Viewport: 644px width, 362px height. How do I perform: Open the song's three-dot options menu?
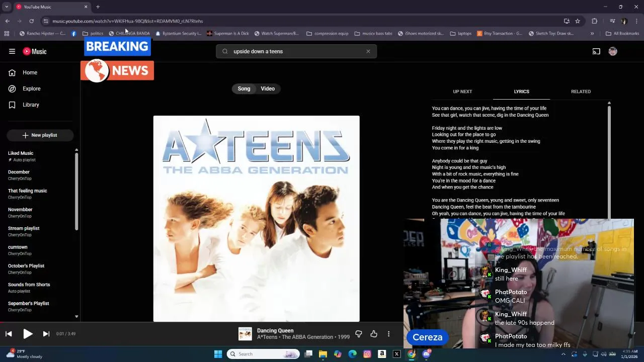click(x=388, y=334)
